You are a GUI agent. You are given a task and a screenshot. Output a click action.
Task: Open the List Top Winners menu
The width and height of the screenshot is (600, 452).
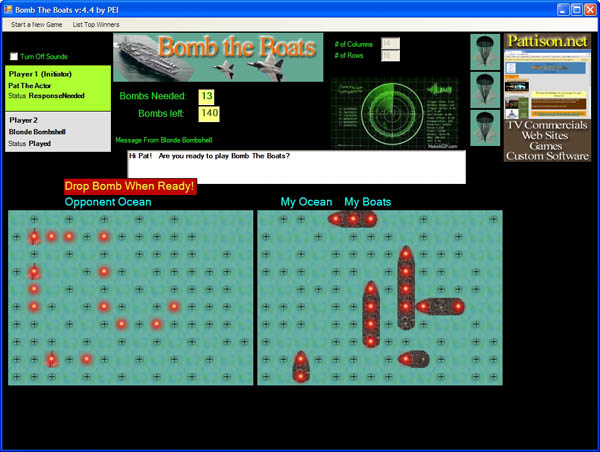click(97, 23)
